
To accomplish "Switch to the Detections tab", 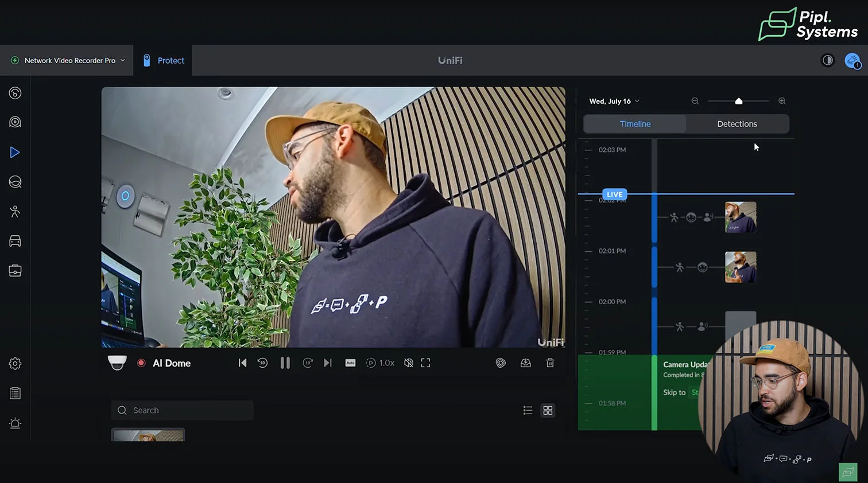I will [737, 124].
